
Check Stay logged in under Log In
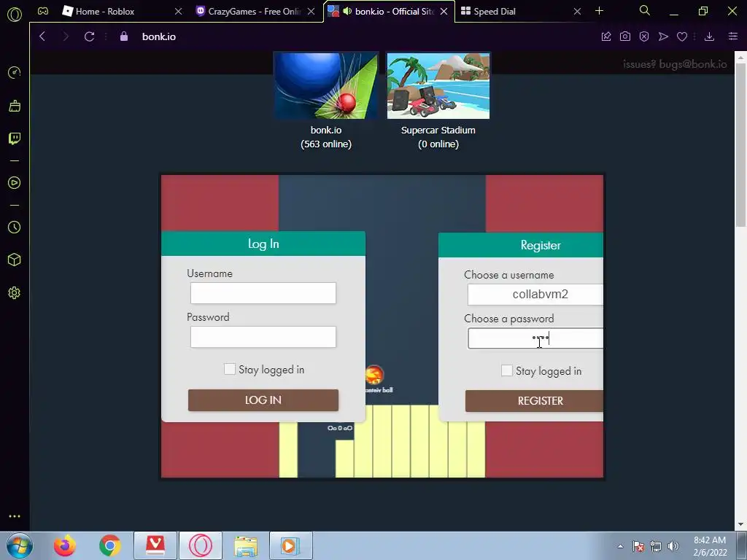tap(230, 369)
